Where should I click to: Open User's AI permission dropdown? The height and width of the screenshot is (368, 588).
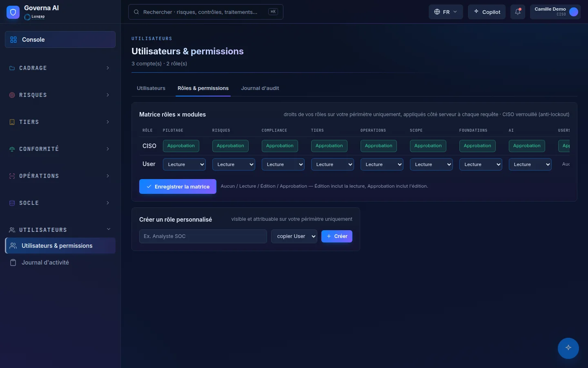(x=530, y=164)
